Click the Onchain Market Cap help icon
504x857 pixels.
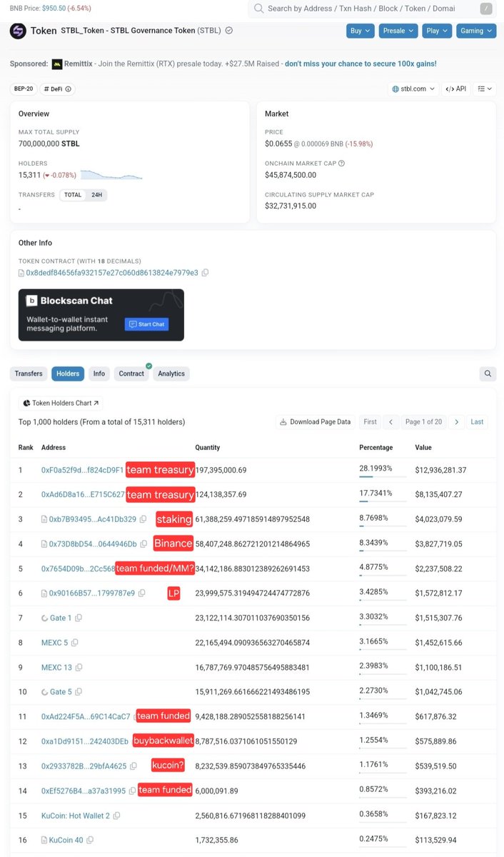pyautogui.click(x=341, y=164)
